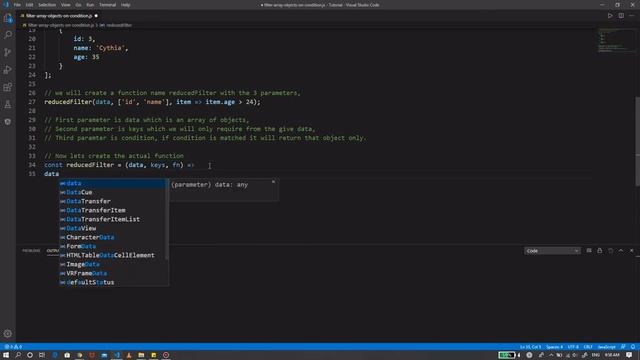Change end of line sequence CRLF
640x360 pixels.
[588, 347]
